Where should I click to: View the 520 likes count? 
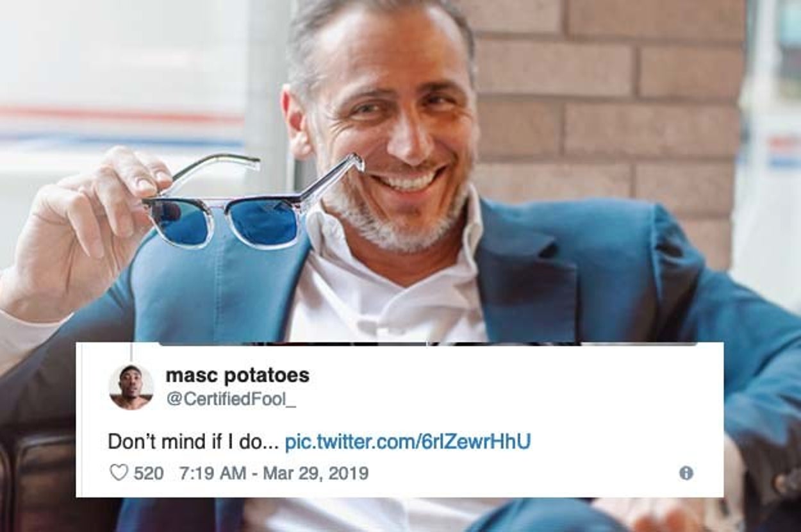[148, 474]
